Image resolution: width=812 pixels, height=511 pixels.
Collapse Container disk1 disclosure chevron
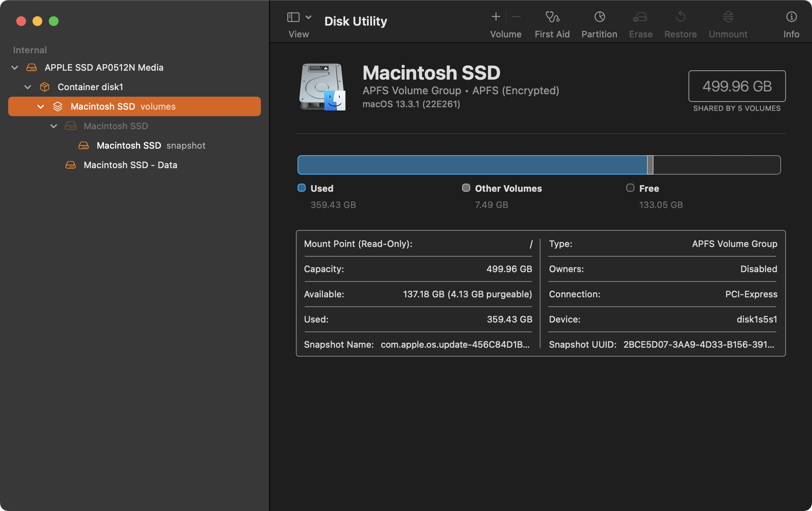coord(28,87)
